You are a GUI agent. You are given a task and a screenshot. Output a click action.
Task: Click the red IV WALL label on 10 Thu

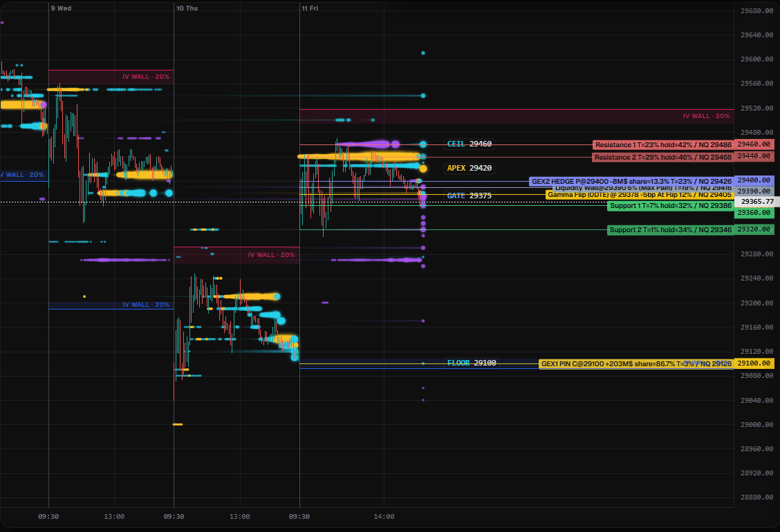coord(271,255)
